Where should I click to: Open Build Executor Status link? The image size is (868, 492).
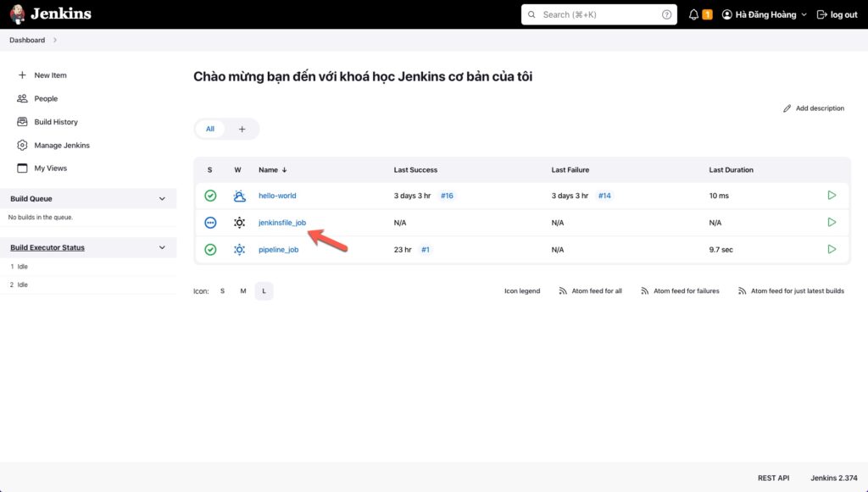point(47,247)
